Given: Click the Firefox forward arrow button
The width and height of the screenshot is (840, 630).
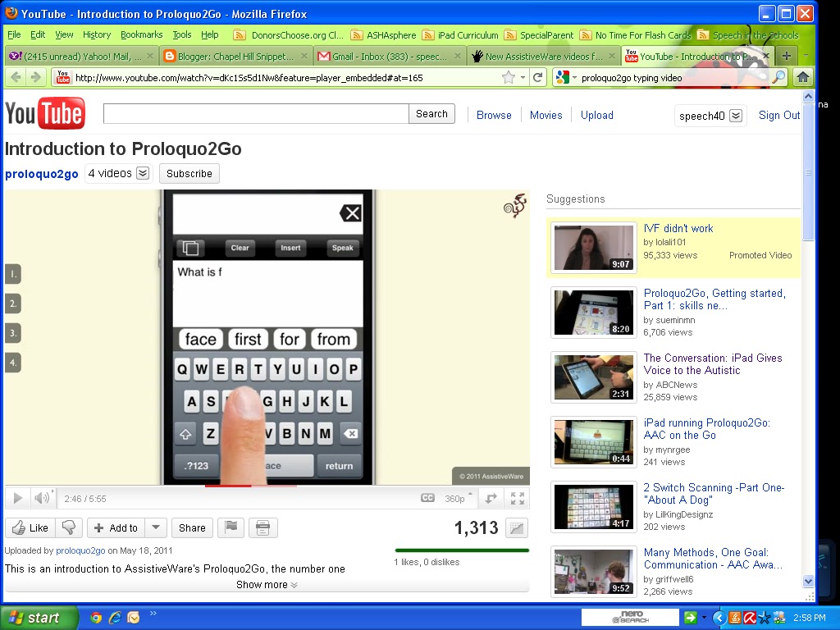Looking at the screenshot, I should [x=35, y=78].
